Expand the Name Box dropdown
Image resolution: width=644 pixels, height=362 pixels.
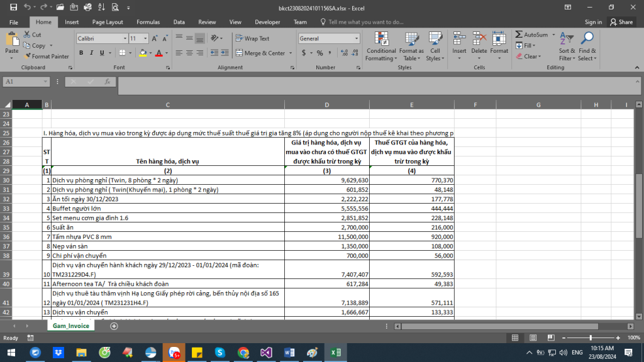[45, 82]
